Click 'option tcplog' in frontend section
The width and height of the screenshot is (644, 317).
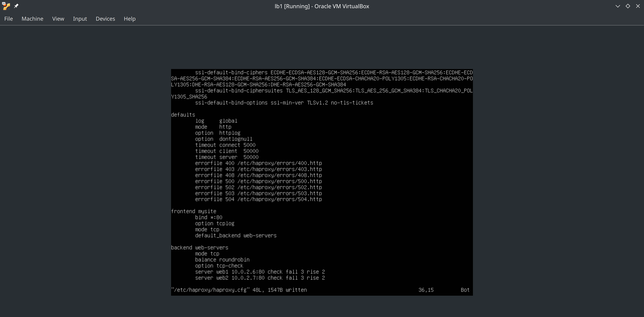pyautogui.click(x=215, y=223)
